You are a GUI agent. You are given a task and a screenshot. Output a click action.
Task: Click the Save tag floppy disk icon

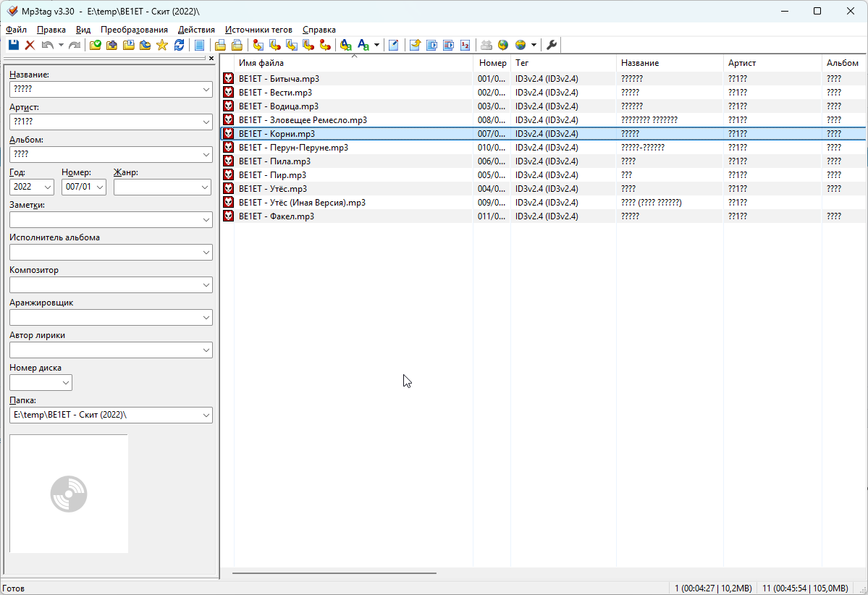coord(13,46)
